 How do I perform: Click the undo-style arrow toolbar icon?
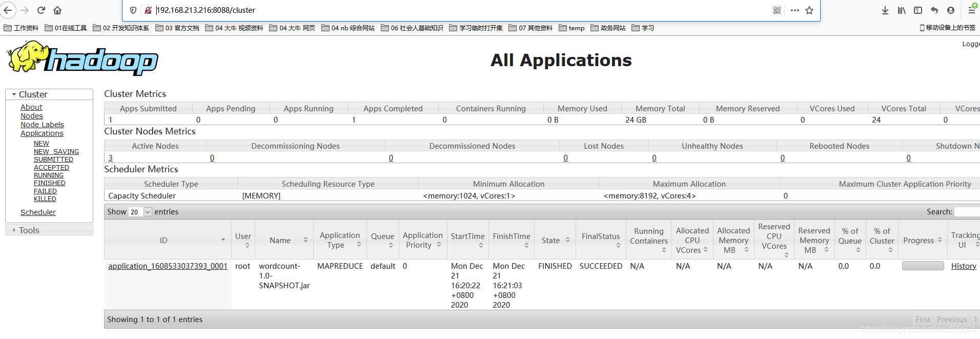[x=934, y=10]
